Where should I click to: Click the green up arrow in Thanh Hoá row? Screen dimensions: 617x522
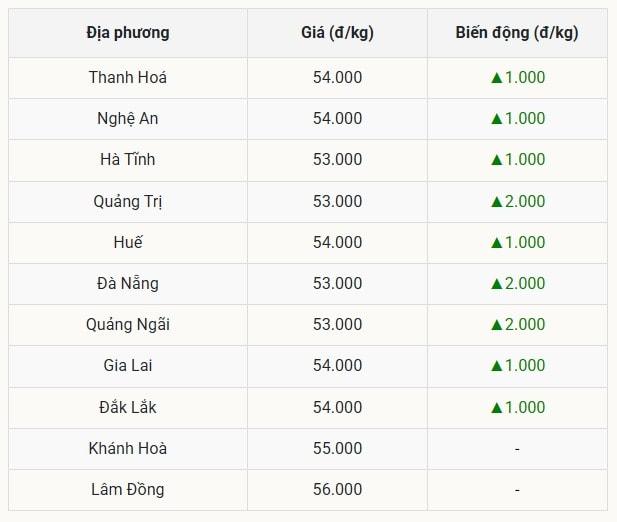click(x=495, y=78)
